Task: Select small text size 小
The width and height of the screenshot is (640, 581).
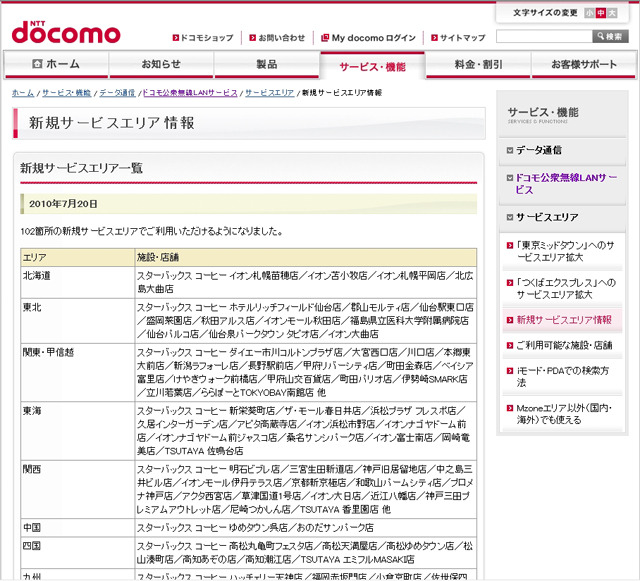Action: pos(589,13)
